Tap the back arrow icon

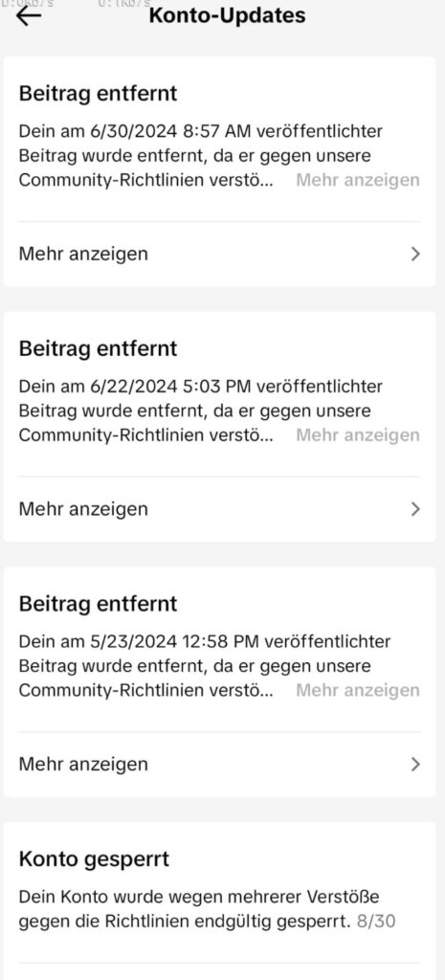29,15
